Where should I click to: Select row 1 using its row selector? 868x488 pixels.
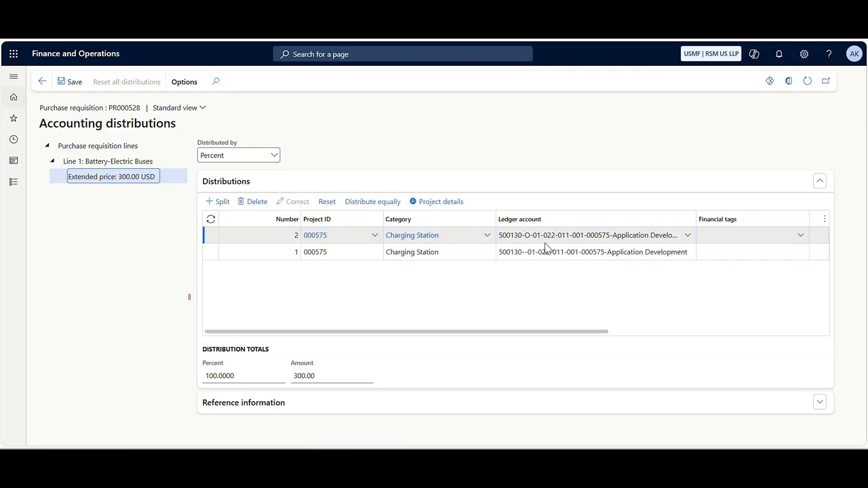tap(211, 251)
